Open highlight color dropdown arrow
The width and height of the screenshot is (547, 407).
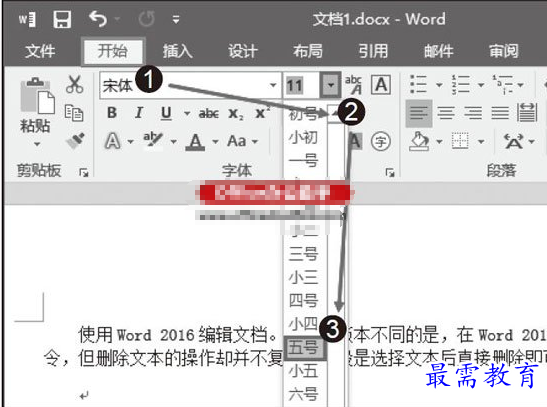(173, 142)
